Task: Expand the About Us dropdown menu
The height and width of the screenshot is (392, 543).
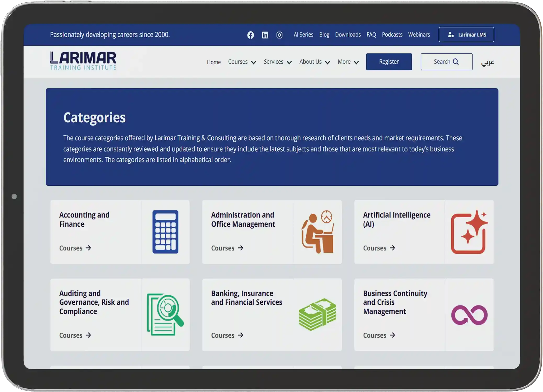Action: (x=315, y=62)
